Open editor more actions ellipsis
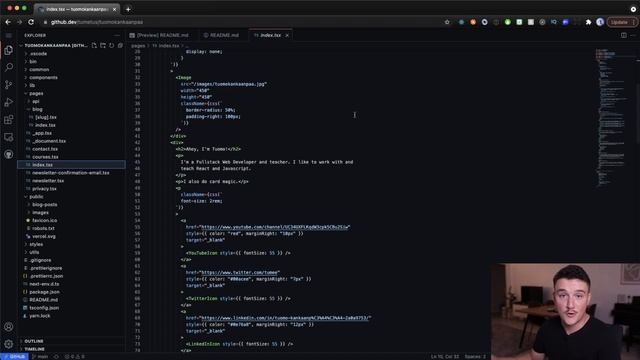Image resolution: width=640 pixels, height=360 pixels. click(633, 36)
